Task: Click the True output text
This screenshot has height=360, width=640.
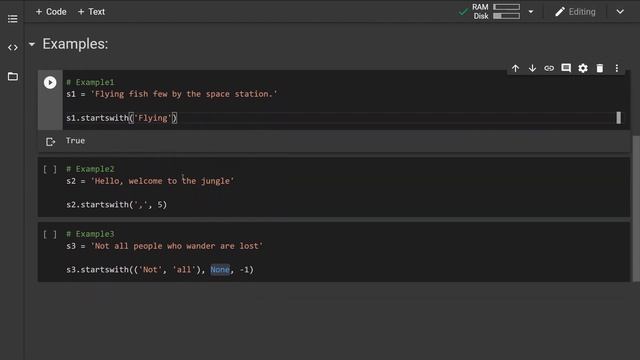Action: pos(76,140)
